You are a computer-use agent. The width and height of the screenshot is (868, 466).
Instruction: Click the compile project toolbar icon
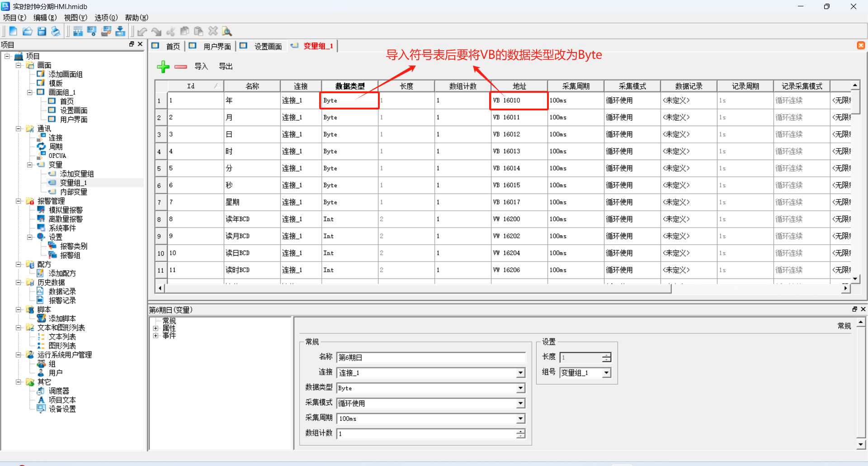tap(78, 31)
